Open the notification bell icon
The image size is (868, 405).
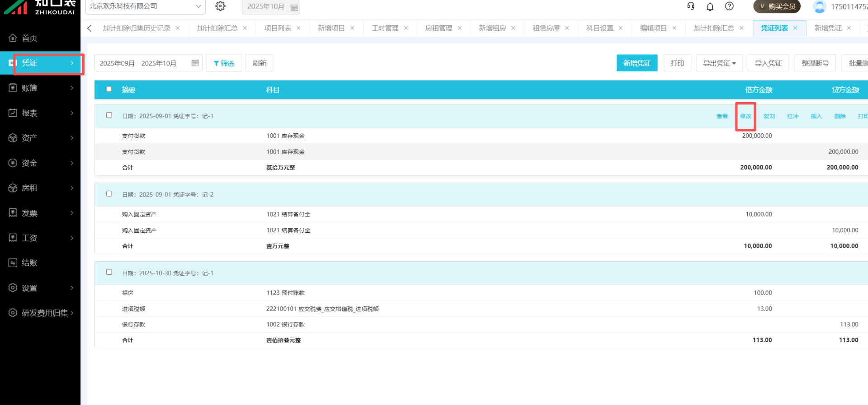(710, 6)
